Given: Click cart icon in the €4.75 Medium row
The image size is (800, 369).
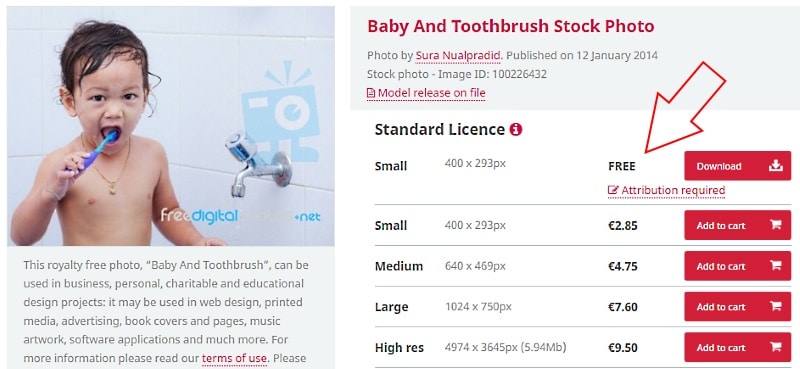Looking at the screenshot, I should (776, 266).
